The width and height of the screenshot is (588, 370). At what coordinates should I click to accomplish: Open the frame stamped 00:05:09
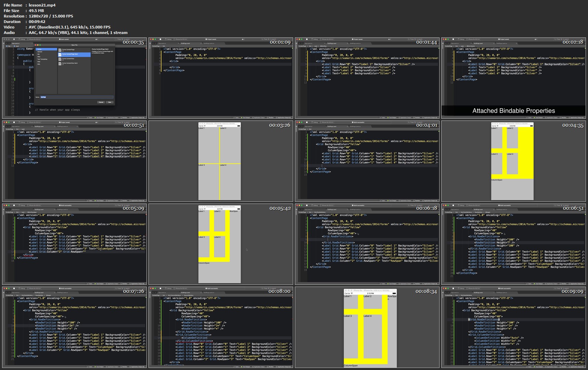coord(74,244)
